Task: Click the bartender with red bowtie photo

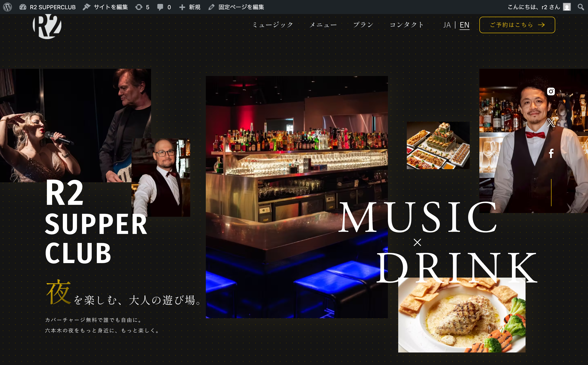Action: click(x=534, y=141)
